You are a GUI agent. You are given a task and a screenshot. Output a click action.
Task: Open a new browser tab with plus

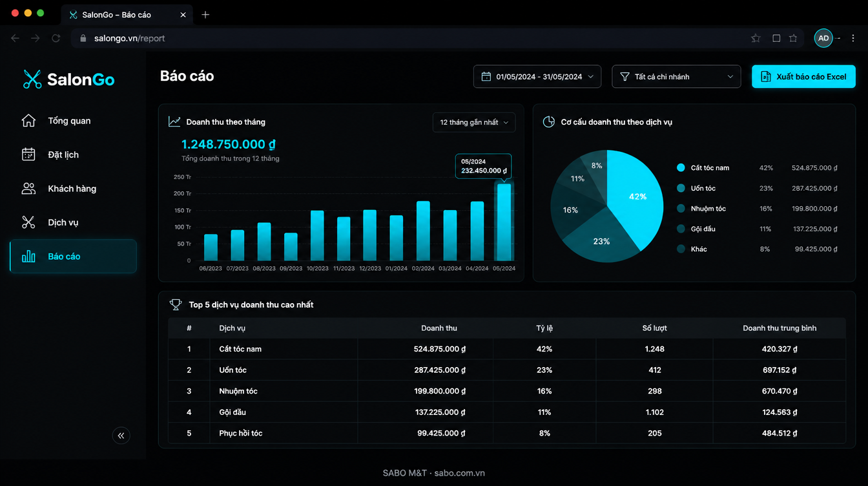[x=205, y=14]
